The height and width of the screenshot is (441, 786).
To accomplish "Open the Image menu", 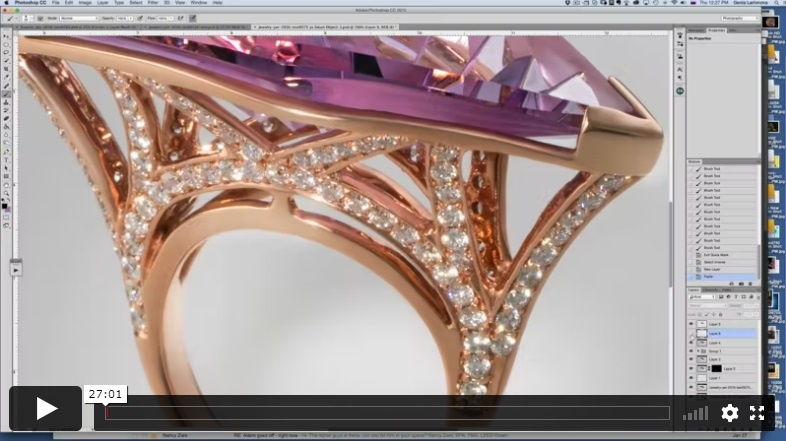I will pos(85,3).
